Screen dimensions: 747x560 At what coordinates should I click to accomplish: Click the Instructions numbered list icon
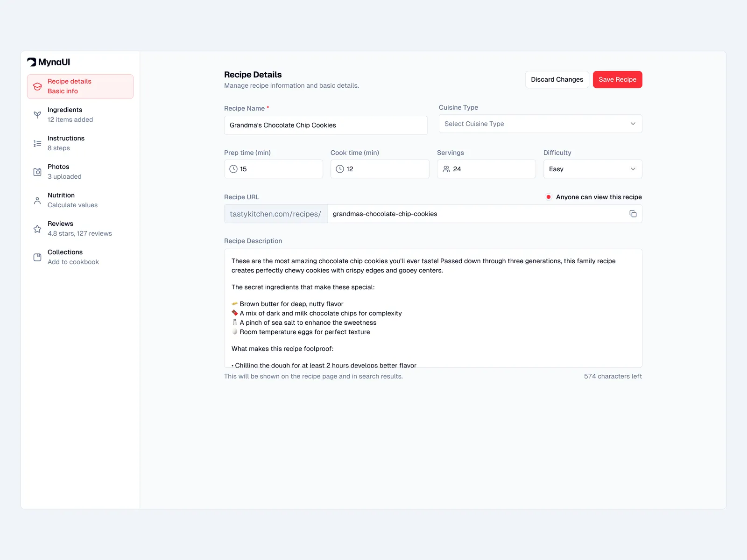37,143
